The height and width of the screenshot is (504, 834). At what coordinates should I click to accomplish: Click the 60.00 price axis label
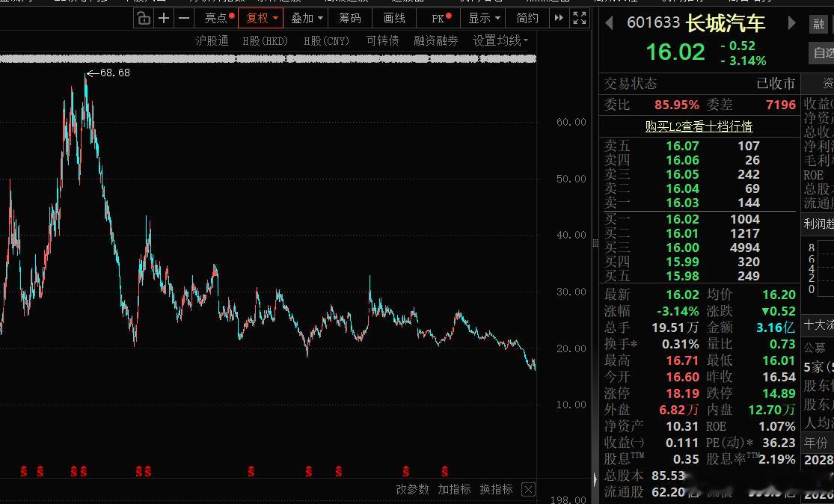coord(571,123)
